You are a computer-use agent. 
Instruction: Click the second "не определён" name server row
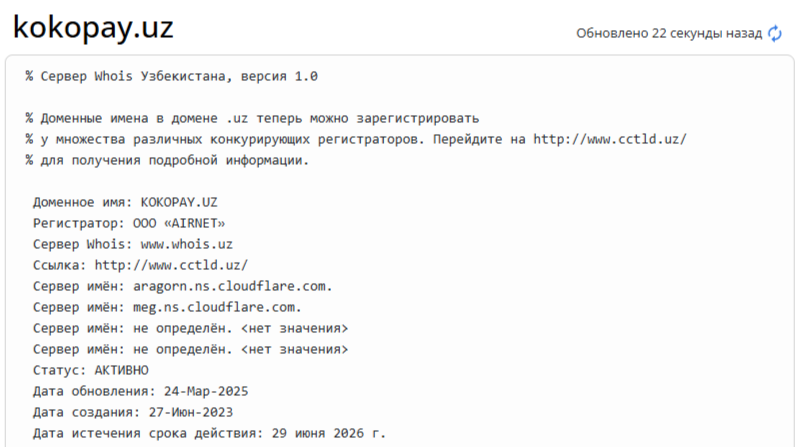pos(190,348)
